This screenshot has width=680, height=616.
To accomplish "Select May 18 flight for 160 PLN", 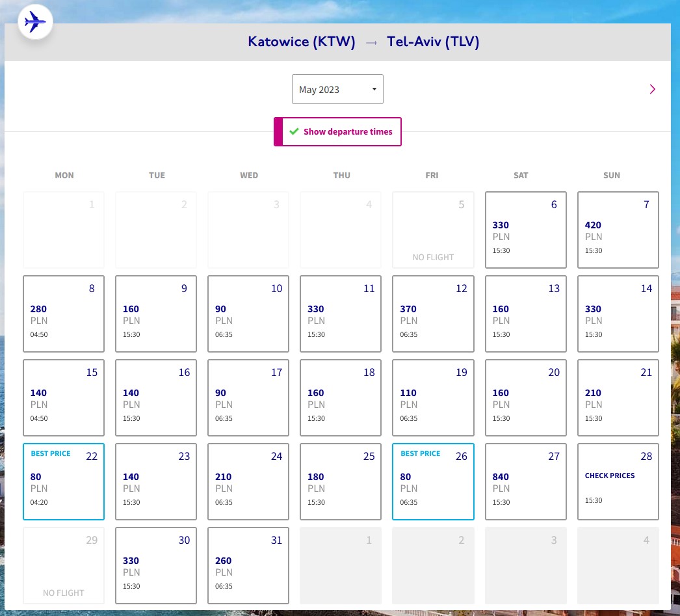I will click(341, 398).
